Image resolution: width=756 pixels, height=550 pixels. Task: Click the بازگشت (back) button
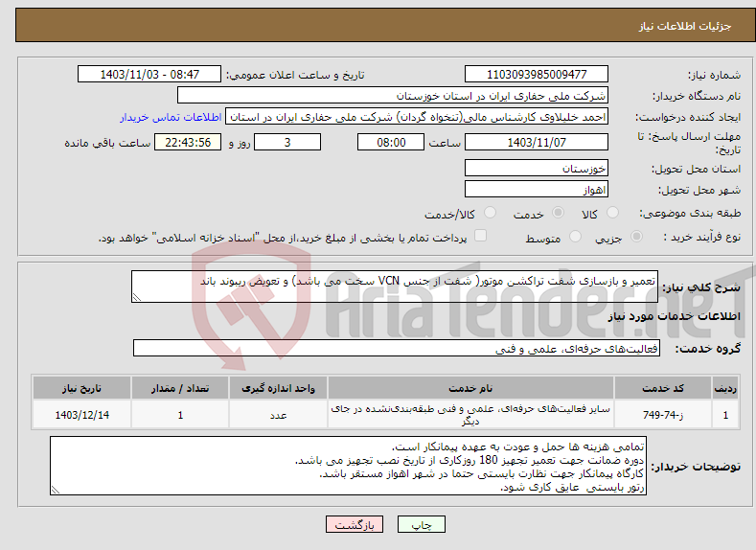coord(355,524)
